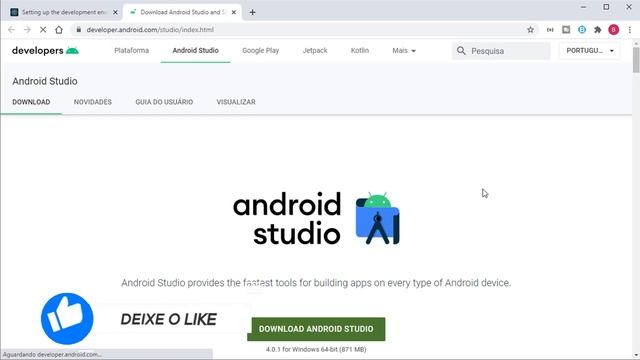The width and height of the screenshot is (640, 360).
Task: Open the Plataforma nav item
Action: click(x=131, y=51)
